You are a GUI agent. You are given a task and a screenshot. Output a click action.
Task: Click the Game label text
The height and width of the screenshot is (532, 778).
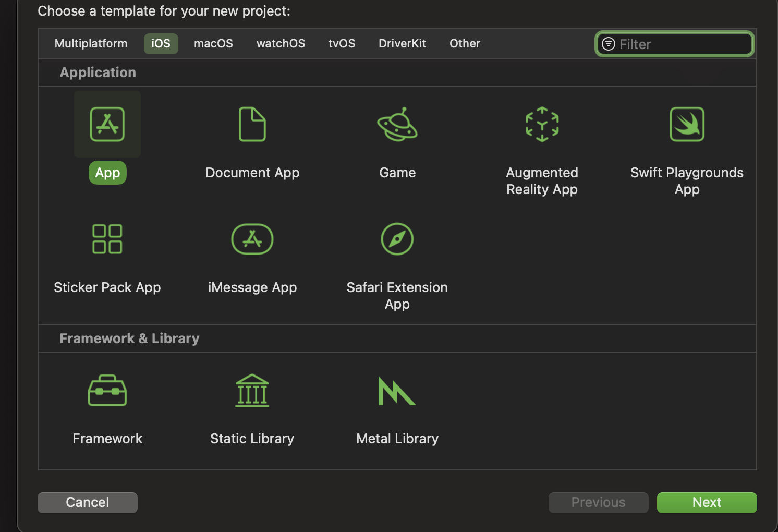(397, 173)
